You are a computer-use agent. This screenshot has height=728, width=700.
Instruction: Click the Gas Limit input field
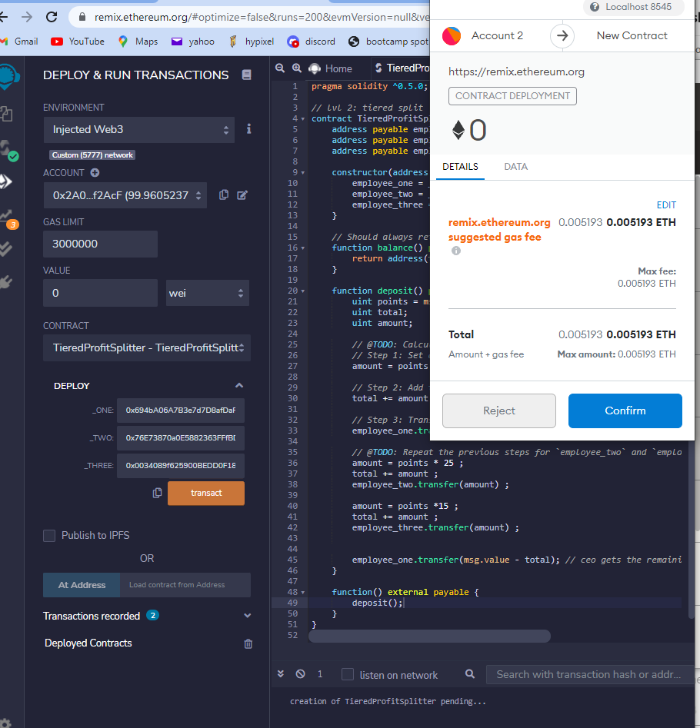click(x=100, y=244)
